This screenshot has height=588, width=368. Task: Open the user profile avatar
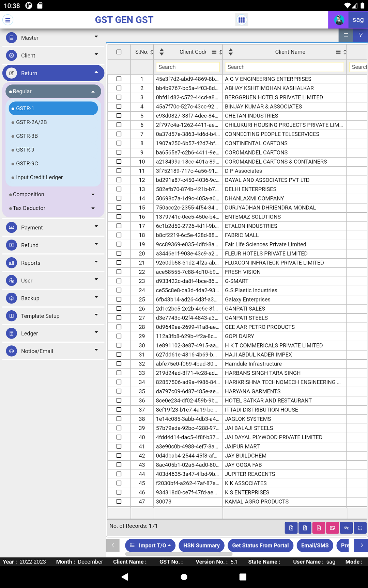click(x=339, y=20)
